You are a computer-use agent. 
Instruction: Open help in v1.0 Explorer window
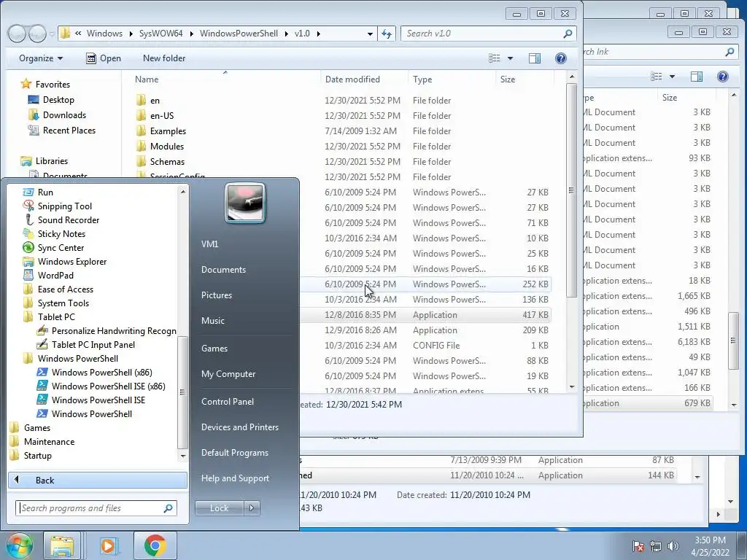tap(561, 58)
